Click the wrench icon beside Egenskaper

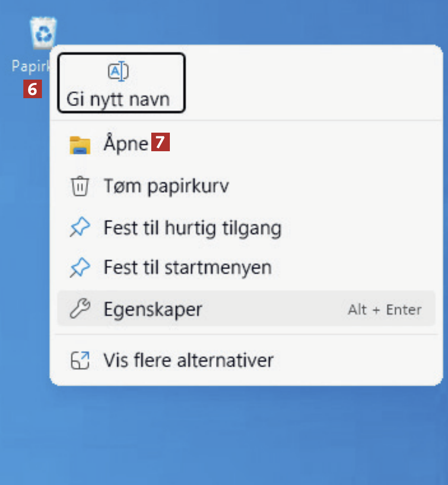point(80,308)
